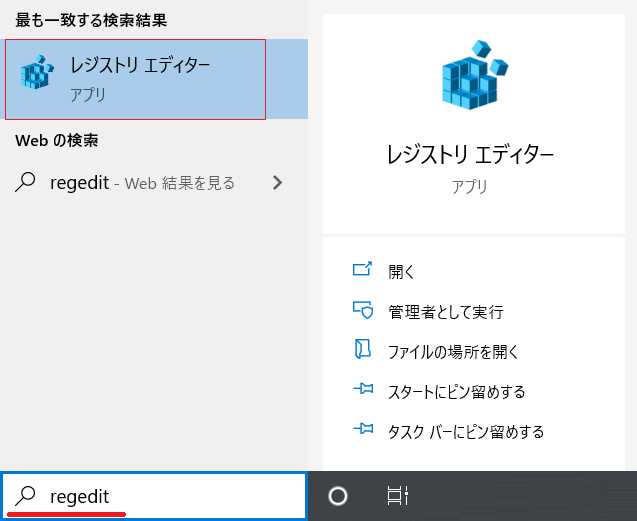Expand the regedit web result chevron
637x521 pixels.
click(277, 183)
